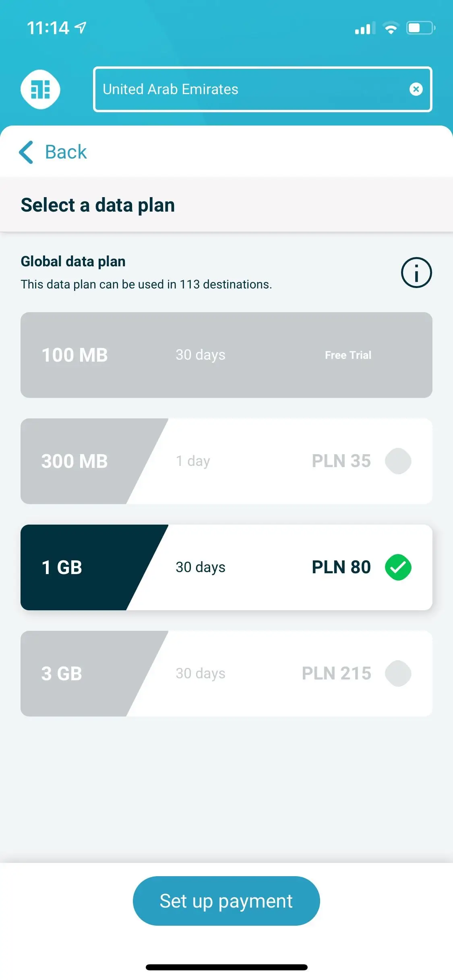
Task: Open global data plan info icon
Action: tap(416, 273)
